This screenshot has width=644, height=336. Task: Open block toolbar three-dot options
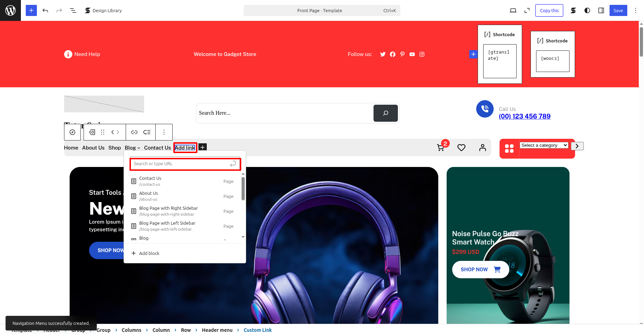pyautogui.click(x=164, y=132)
